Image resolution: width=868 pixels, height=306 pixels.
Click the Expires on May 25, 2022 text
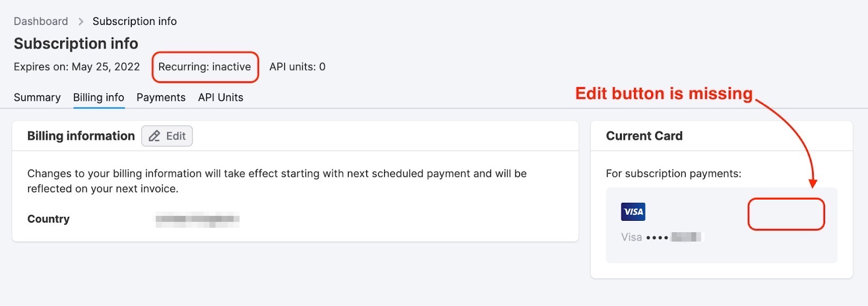point(76,67)
